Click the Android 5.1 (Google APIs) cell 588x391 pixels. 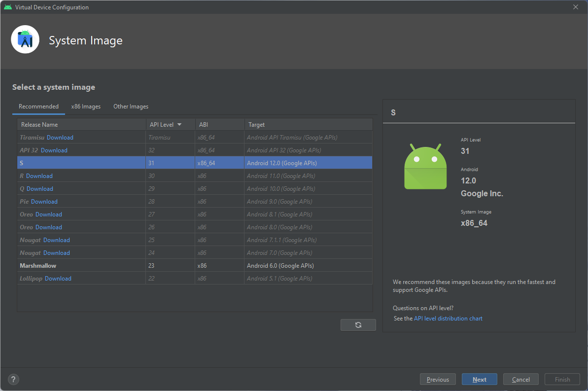coord(308,279)
